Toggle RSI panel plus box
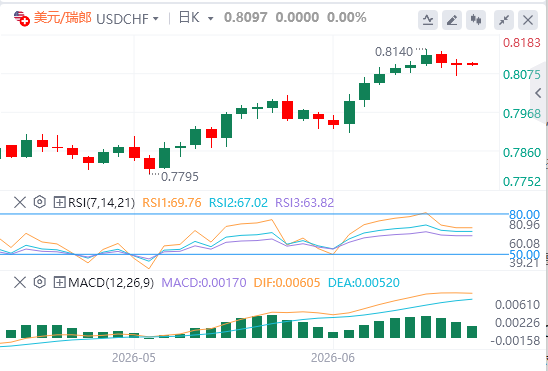This screenshot has height=371, width=548. (x=60, y=202)
